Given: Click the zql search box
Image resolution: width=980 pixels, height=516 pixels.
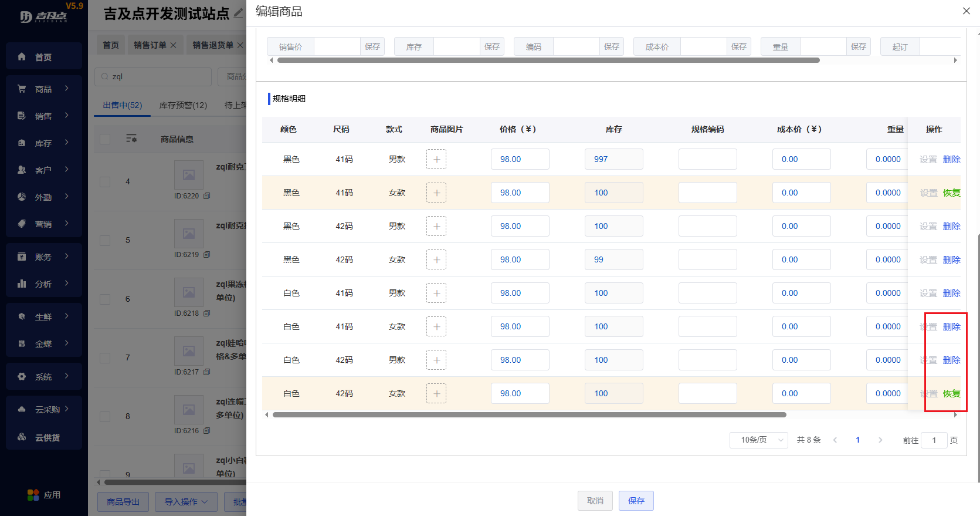Looking at the screenshot, I should [x=153, y=76].
